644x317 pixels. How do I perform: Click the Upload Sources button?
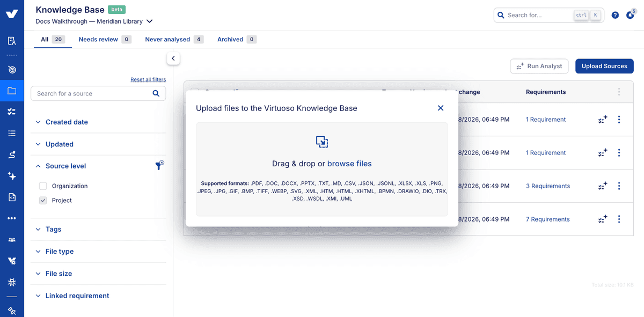[x=604, y=66]
